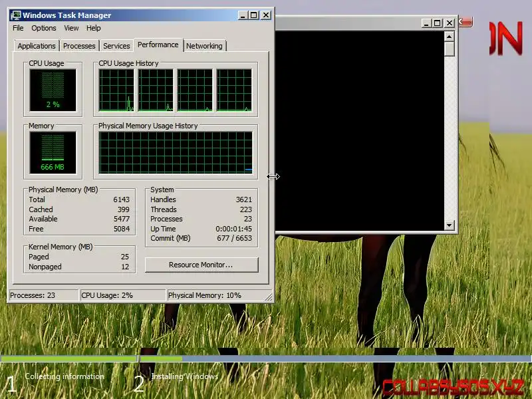Switch to the Services tab
Screen dimensions: 532x399
tap(116, 46)
